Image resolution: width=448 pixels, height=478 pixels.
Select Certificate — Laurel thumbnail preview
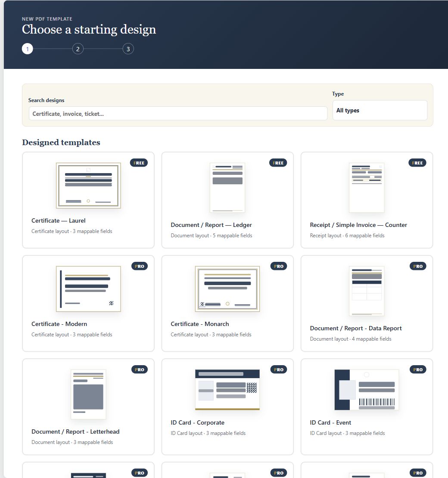pyautogui.click(x=88, y=185)
